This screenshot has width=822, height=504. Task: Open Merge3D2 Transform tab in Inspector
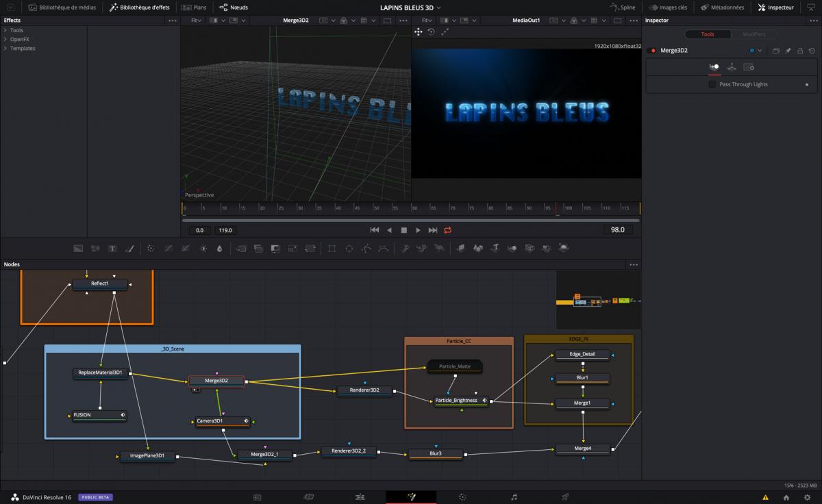pos(732,67)
